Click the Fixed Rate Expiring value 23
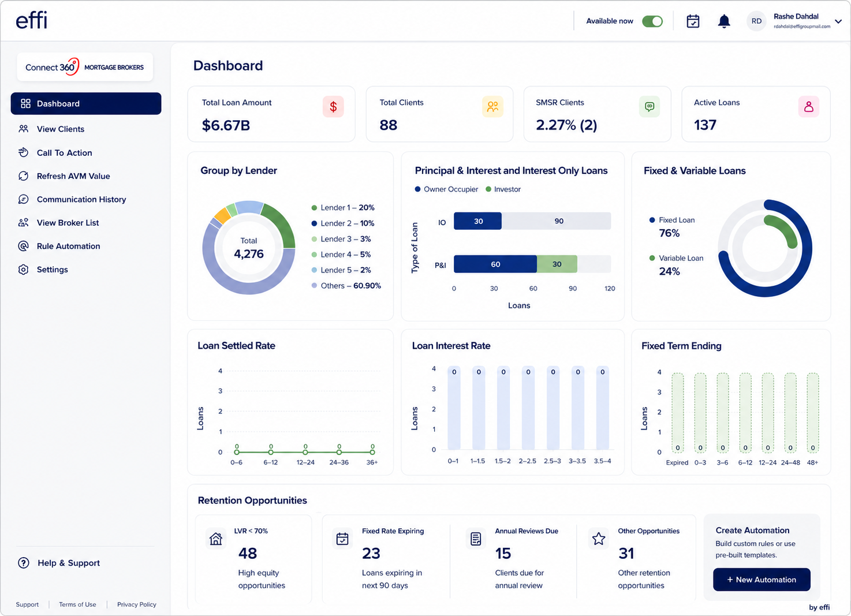The image size is (851, 616). click(x=371, y=554)
